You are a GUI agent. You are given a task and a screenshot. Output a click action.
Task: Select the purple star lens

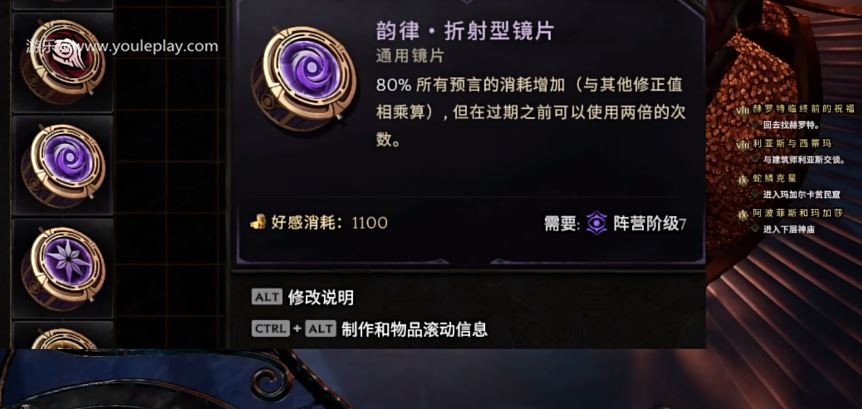coord(63,269)
